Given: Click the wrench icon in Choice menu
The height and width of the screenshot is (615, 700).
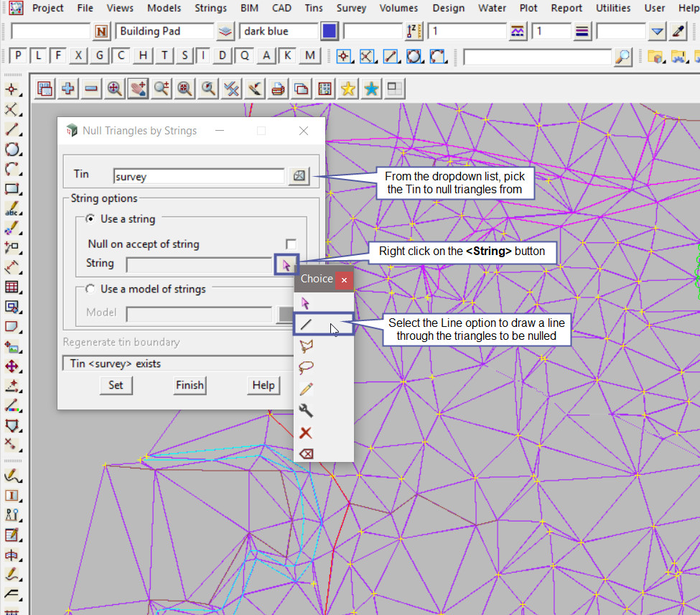Looking at the screenshot, I should point(306,411).
